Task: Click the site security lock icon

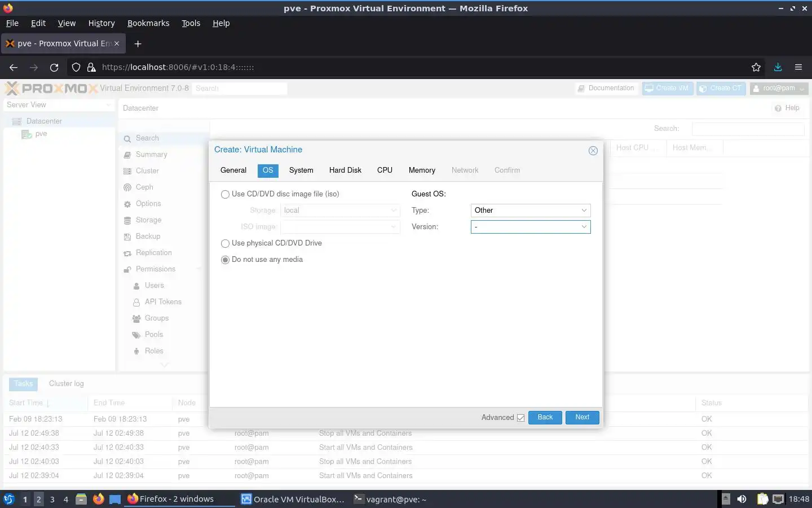Action: point(91,67)
